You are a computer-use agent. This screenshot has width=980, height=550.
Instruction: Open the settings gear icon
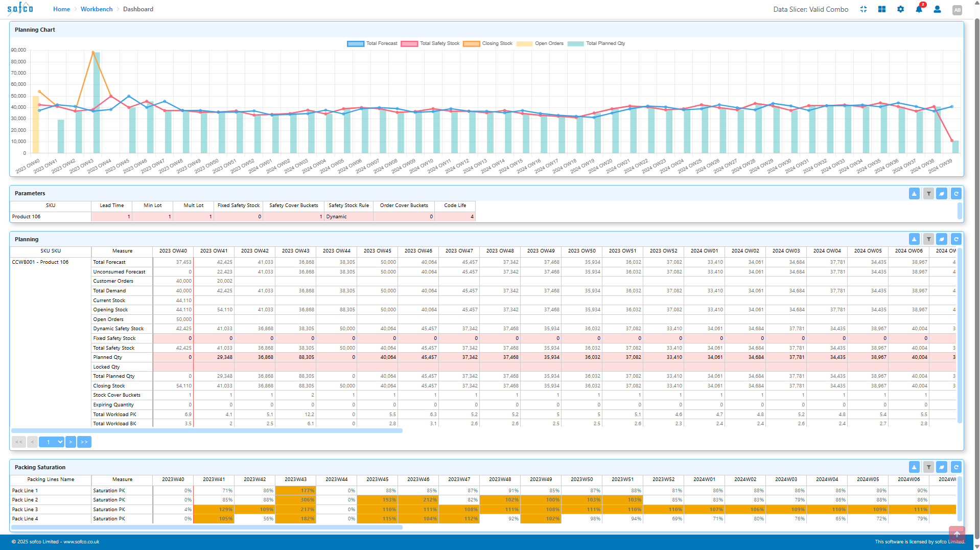900,9
